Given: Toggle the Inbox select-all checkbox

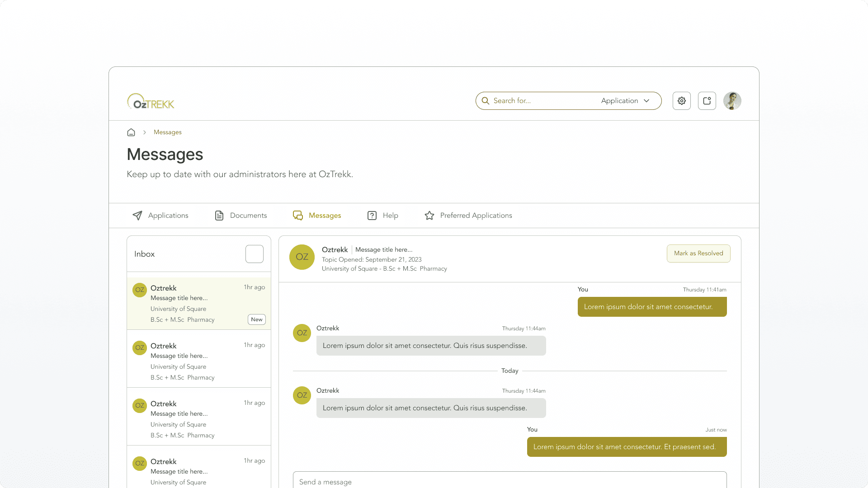Looking at the screenshot, I should (254, 254).
